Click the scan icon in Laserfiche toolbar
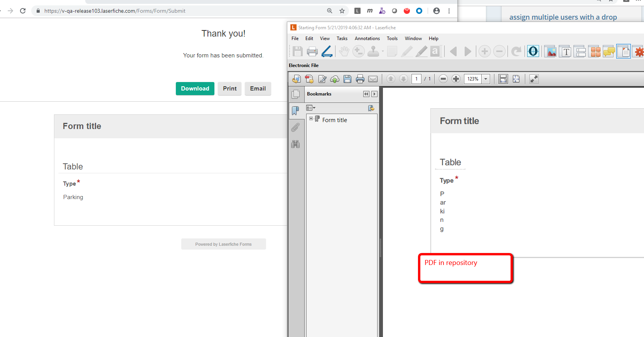 327,51
